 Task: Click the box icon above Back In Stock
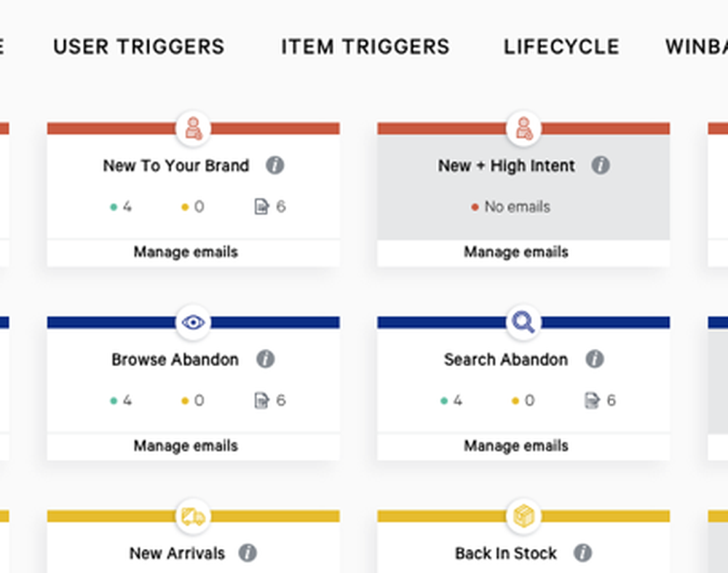pos(523,517)
